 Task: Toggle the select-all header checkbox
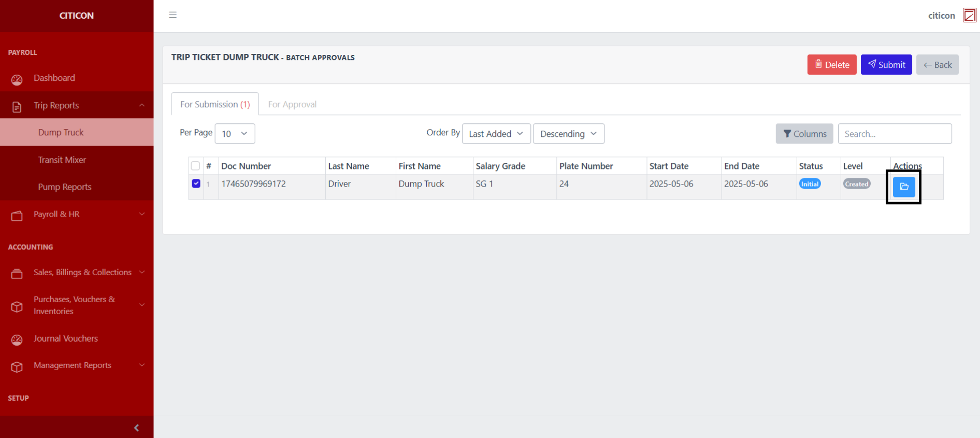[195, 166]
